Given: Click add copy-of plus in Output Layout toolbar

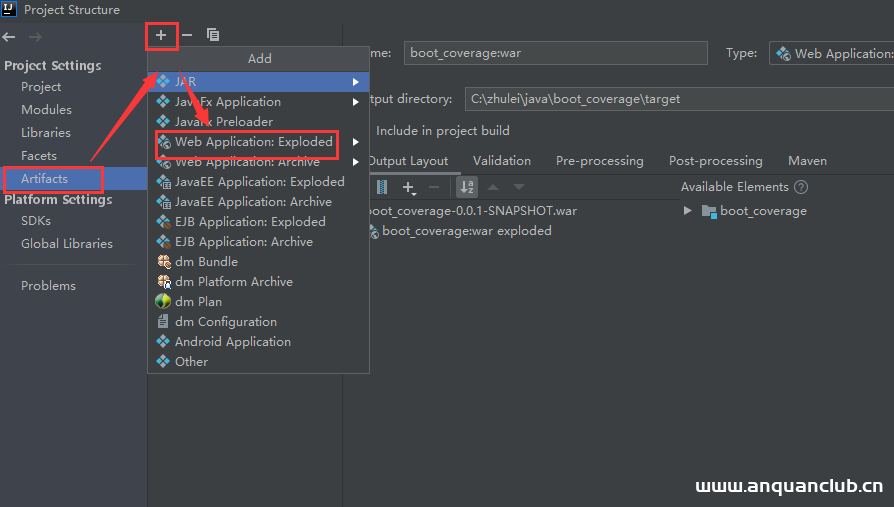Looking at the screenshot, I should click(408, 187).
